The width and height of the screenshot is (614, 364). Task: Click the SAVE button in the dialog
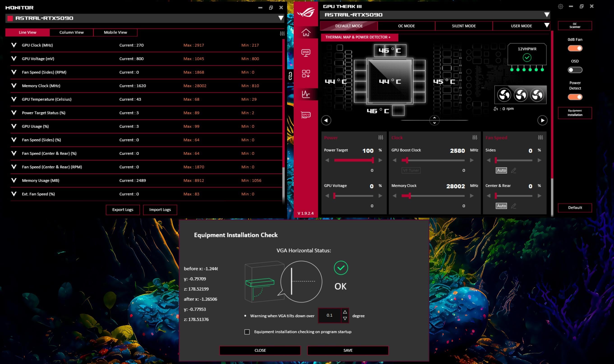pyautogui.click(x=348, y=350)
